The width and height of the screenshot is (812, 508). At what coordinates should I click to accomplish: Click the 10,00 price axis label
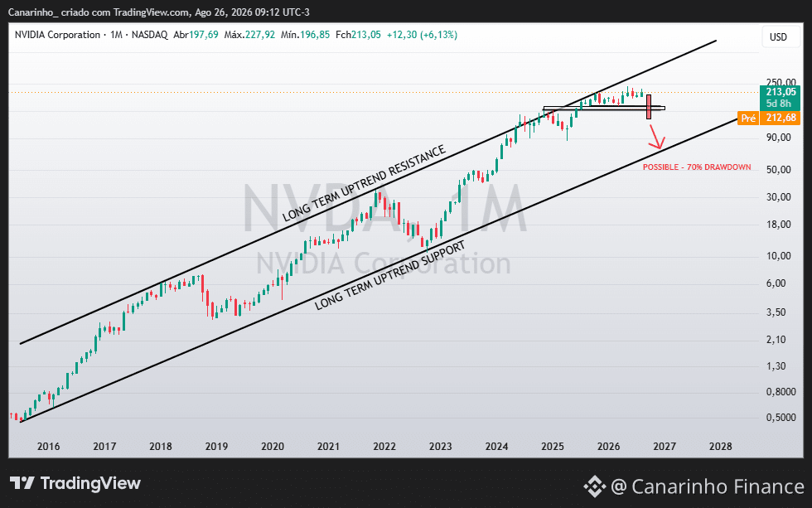[x=779, y=256]
